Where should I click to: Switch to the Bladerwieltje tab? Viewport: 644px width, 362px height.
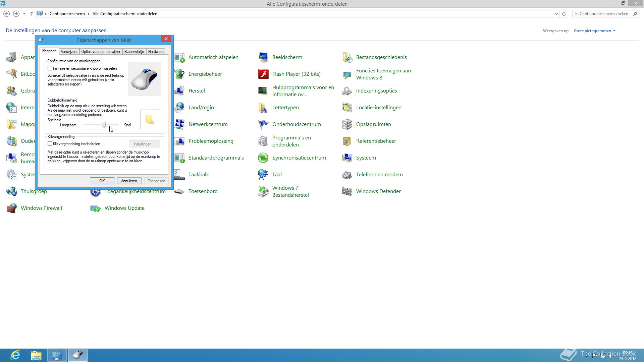pyautogui.click(x=134, y=52)
